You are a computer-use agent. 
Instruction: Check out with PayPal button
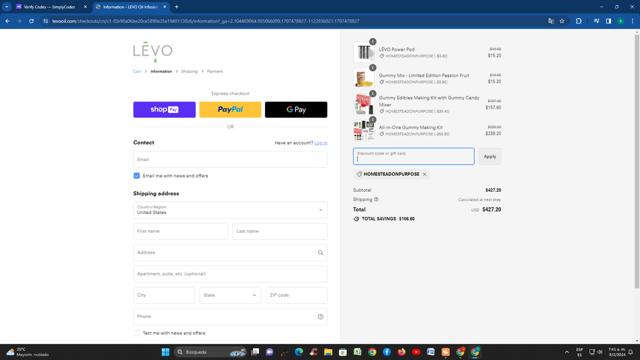[230, 110]
